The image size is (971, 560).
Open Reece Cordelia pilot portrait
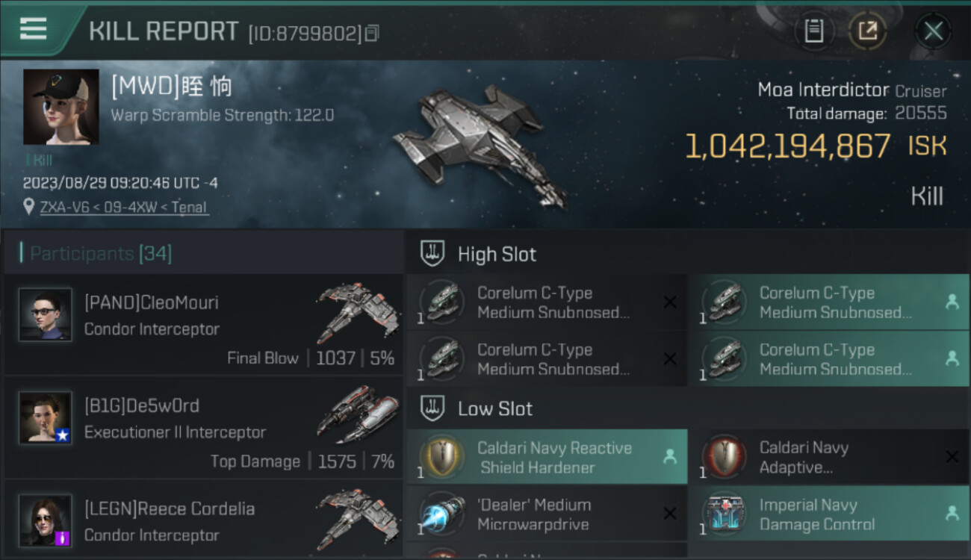pyautogui.click(x=46, y=520)
